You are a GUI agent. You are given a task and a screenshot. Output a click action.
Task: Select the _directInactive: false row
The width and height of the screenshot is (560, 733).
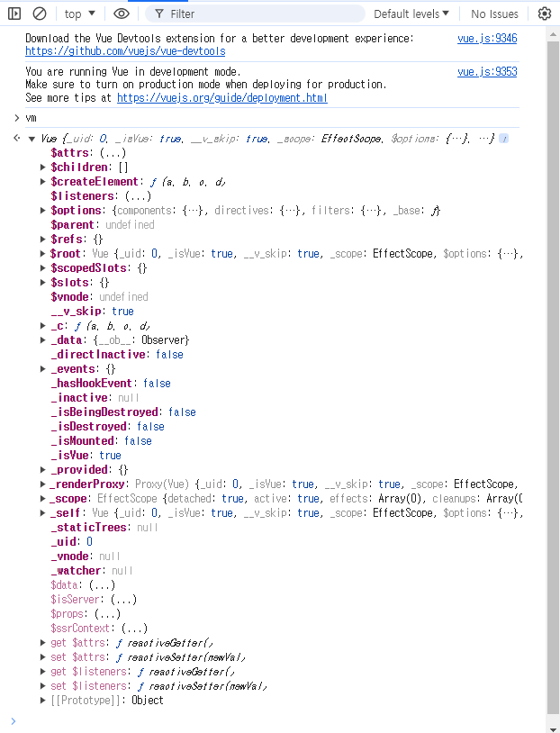117,355
